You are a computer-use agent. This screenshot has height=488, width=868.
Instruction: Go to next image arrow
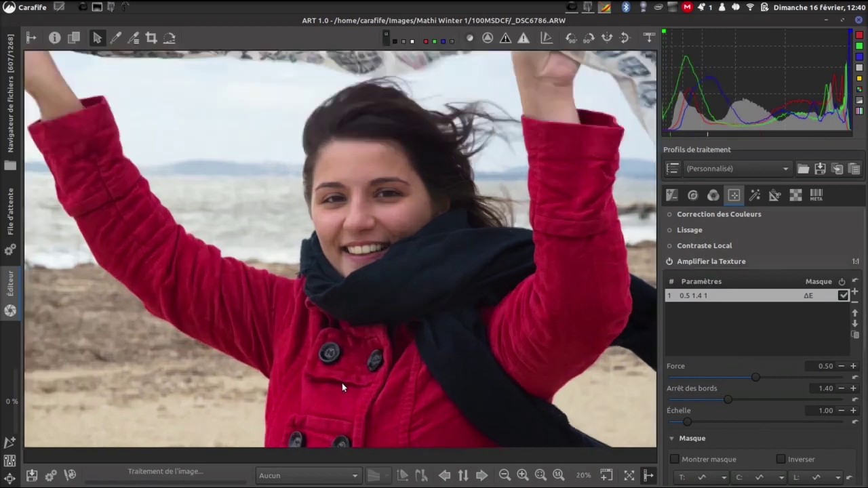point(481,476)
